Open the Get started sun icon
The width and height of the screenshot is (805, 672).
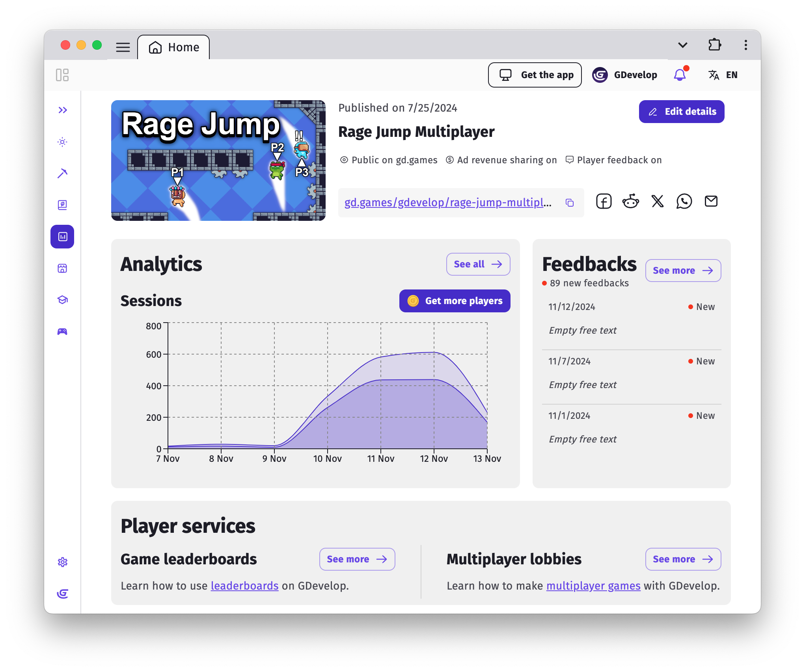(x=62, y=142)
